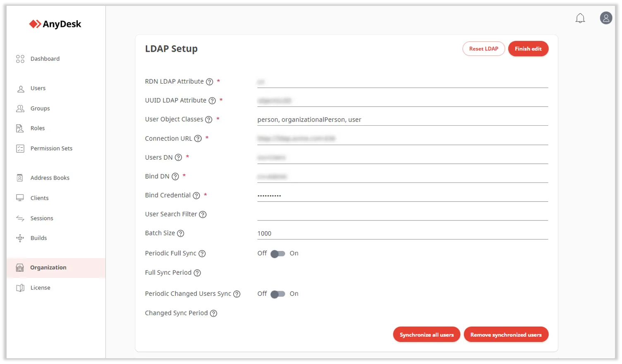Enable the Periodic Full Sync toggle
This screenshot has height=364, width=622.
pyautogui.click(x=278, y=254)
